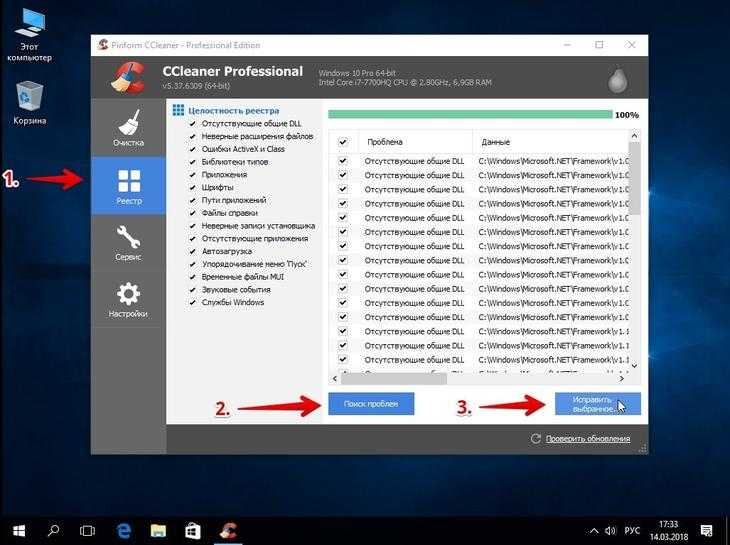
Task: Open Microsoft Store from taskbar
Action: [193, 531]
